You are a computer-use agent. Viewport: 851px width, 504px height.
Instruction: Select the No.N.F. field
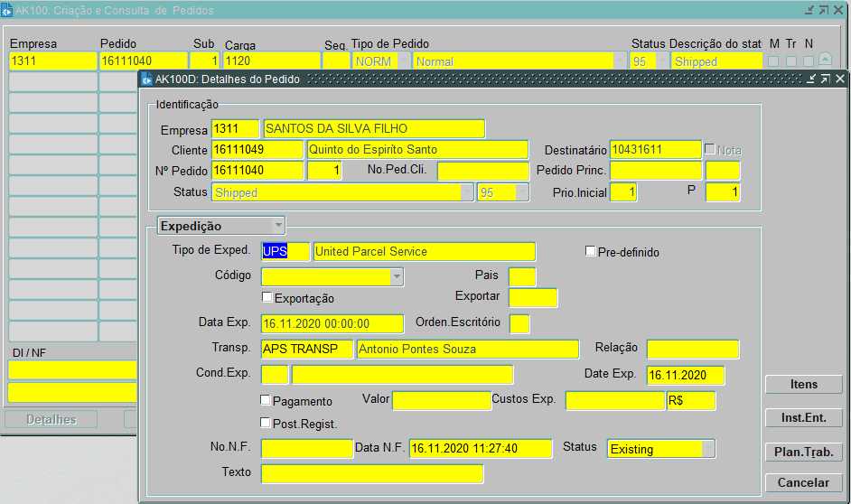pyautogui.click(x=306, y=449)
